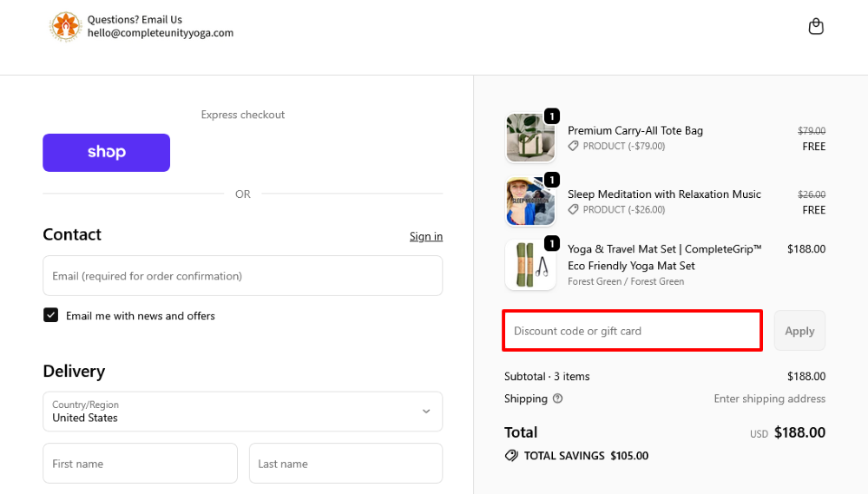Click the Express checkout heading

(242, 115)
